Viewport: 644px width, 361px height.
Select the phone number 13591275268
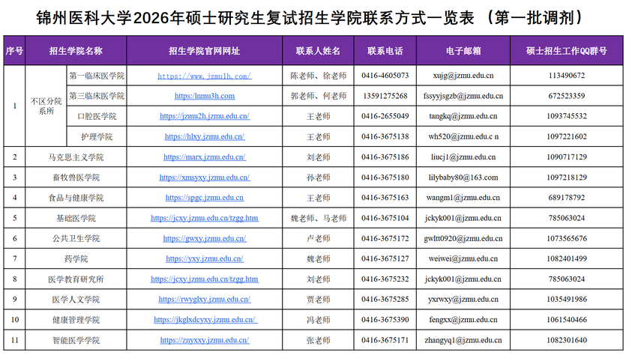(385, 96)
